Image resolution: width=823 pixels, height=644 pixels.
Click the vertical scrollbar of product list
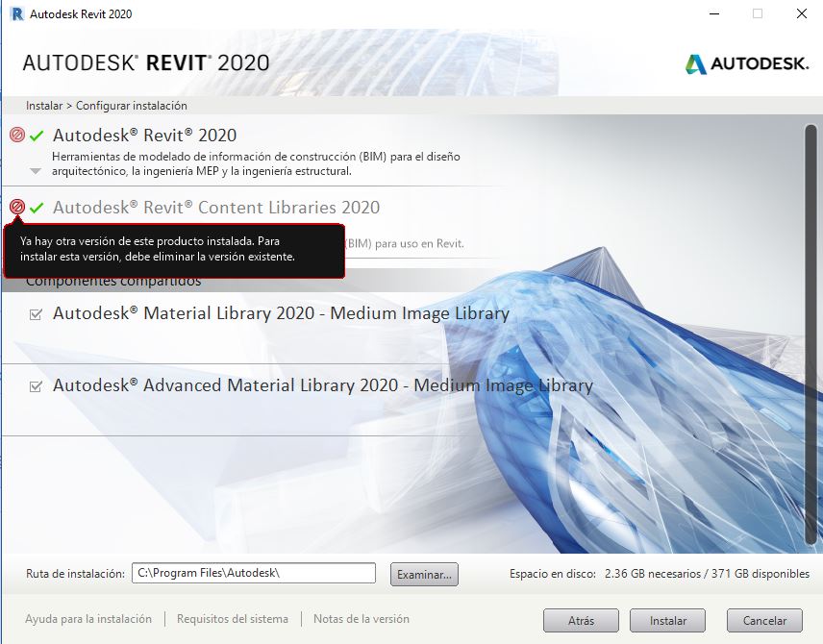(811, 335)
